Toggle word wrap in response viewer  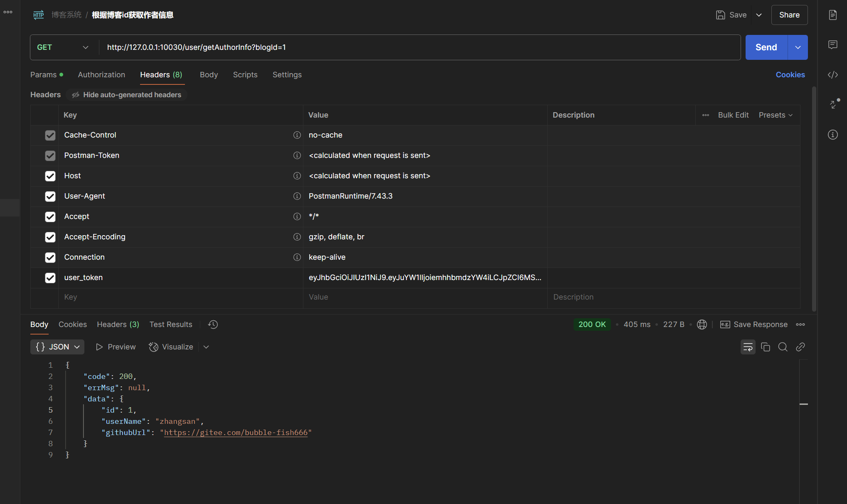[x=748, y=347]
